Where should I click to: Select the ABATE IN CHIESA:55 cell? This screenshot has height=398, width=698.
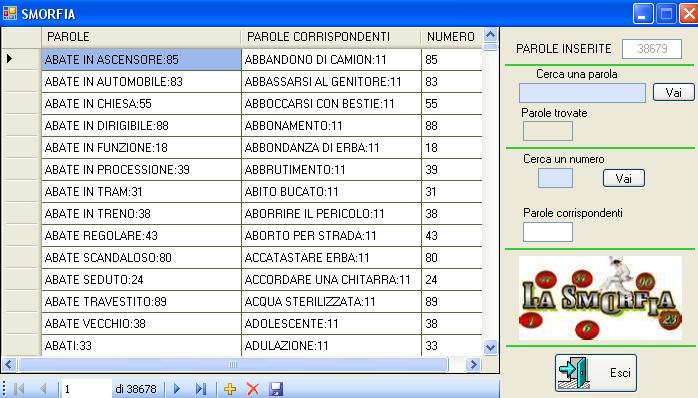tap(141, 104)
